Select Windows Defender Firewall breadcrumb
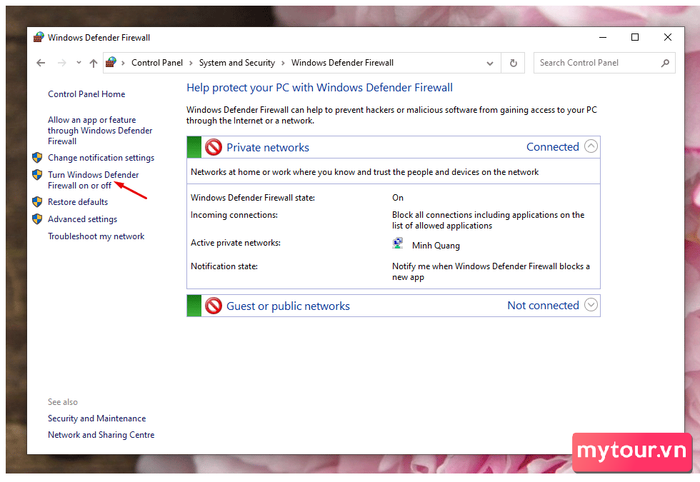 (x=342, y=63)
